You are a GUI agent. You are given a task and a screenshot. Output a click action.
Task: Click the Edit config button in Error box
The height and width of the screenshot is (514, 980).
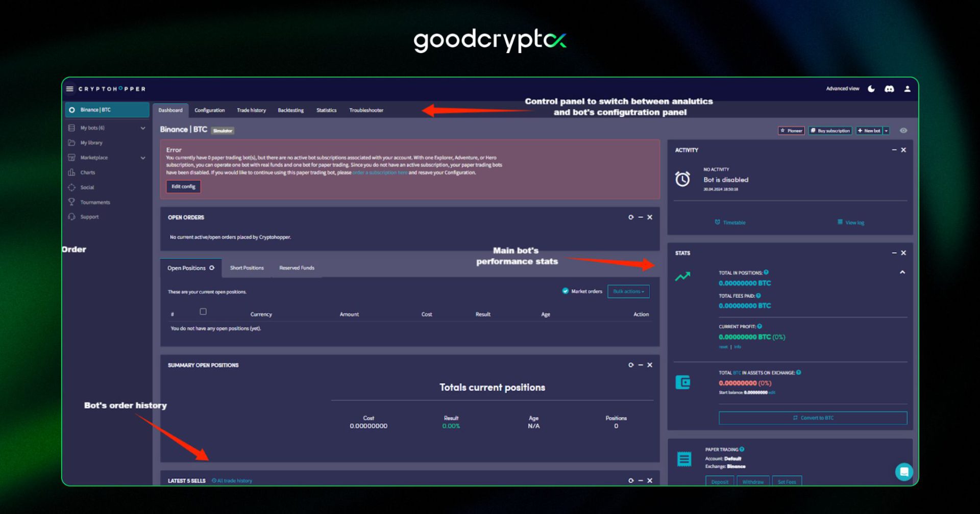pyautogui.click(x=183, y=187)
